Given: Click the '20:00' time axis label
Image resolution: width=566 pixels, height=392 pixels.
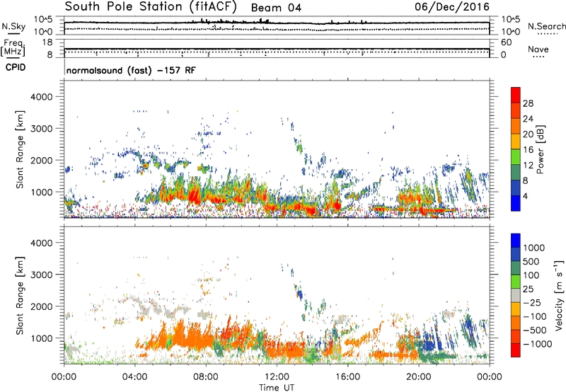Looking at the screenshot, I should click(x=418, y=377).
